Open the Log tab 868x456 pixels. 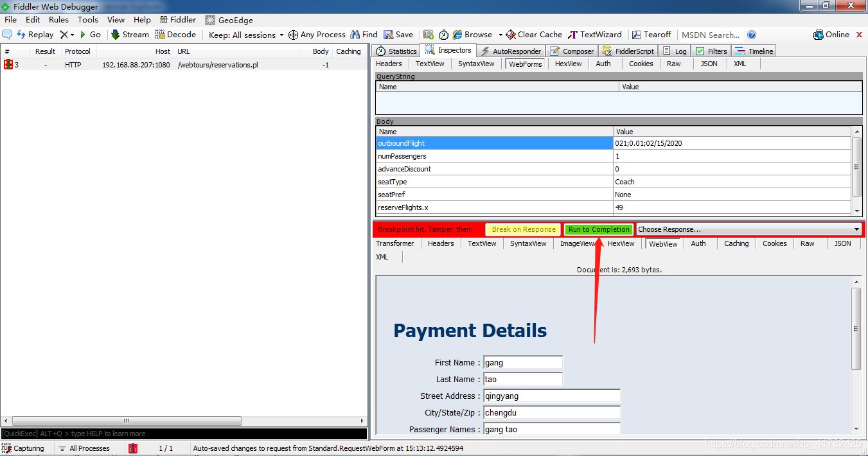(x=675, y=51)
